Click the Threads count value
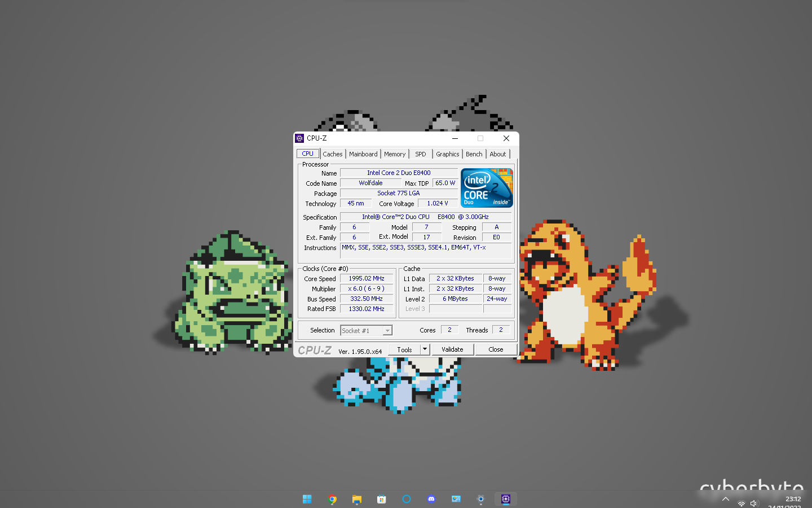Screen dimensions: 812x508 tap(501, 330)
